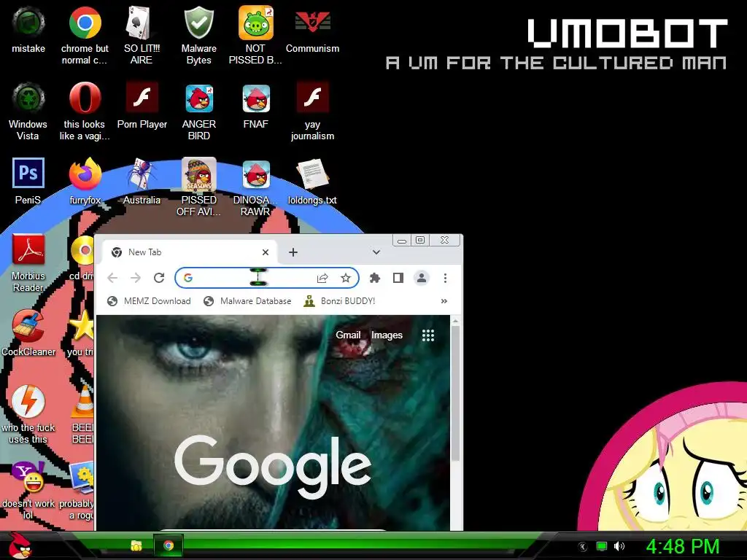This screenshot has width=747, height=560.
Task: Open the Chrome profile avatar
Action: click(422, 278)
